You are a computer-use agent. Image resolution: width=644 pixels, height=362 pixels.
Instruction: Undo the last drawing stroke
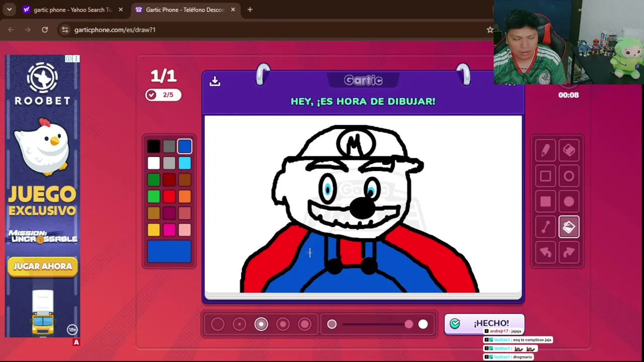[x=545, y=252]
